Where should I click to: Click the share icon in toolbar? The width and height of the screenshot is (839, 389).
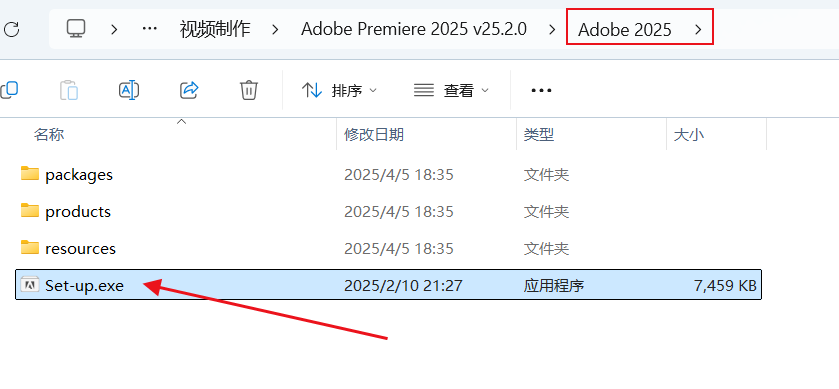point(189,90)
